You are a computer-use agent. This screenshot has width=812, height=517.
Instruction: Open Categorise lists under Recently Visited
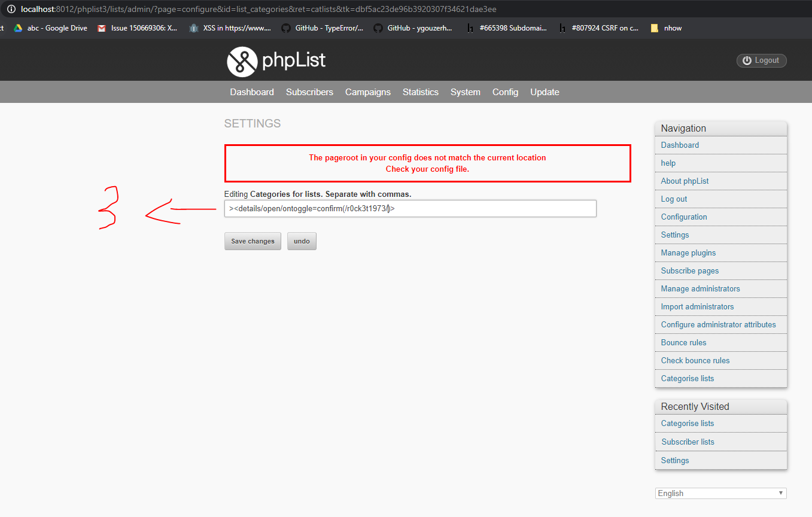click(688, 423)
